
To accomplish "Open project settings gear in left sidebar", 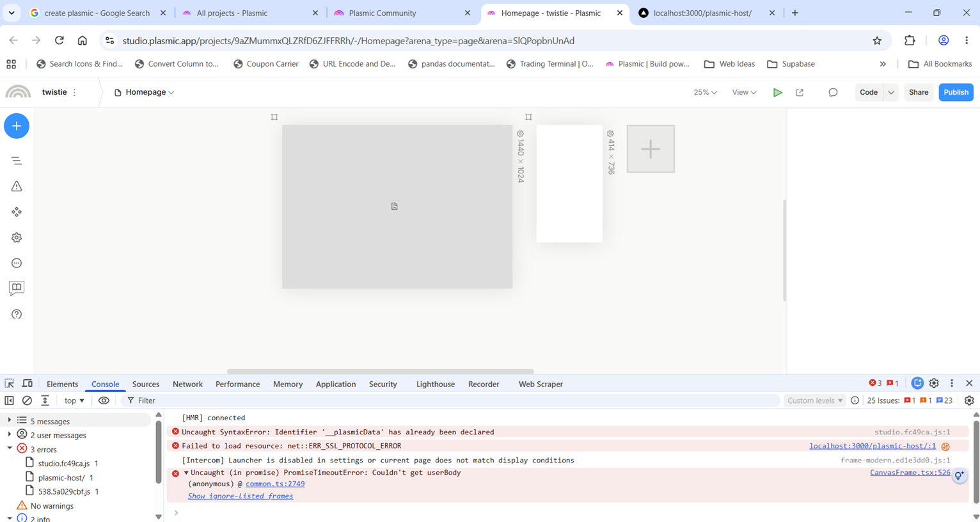I will point(17,237).
